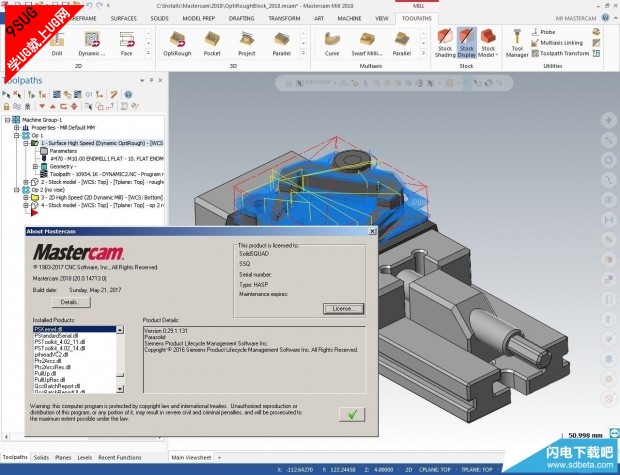The height and width of the screenshot is (475, 620).
Task: Click the red insert arrow in tree
Action: 34,213
